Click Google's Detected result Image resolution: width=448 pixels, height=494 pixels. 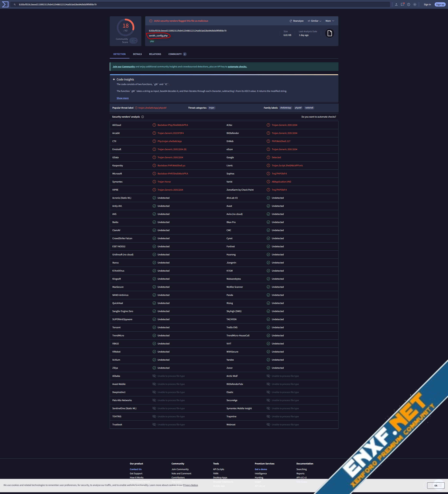pyautogui.click(x=276, y=158)
